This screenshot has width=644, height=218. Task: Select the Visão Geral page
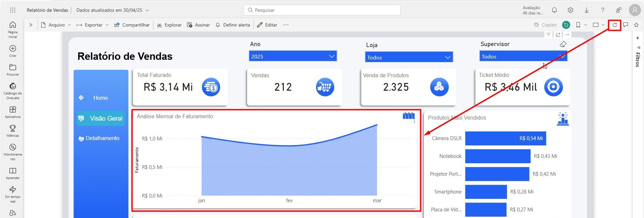click(x=101, y=118)
